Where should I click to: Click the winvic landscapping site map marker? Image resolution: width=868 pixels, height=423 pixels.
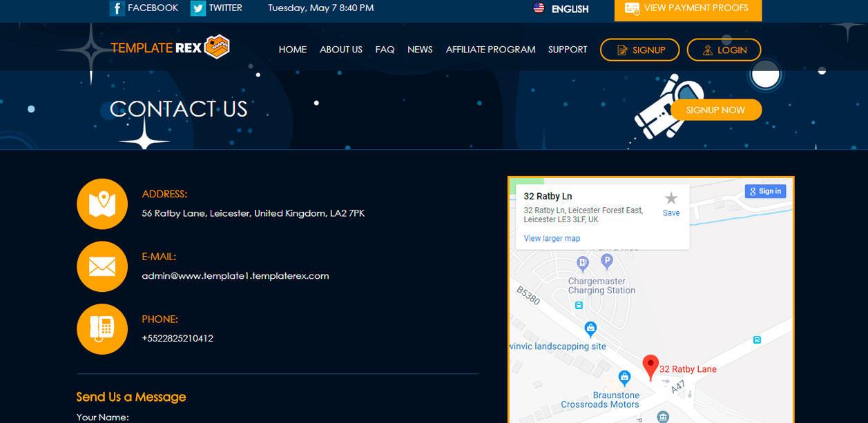point(590,328)
